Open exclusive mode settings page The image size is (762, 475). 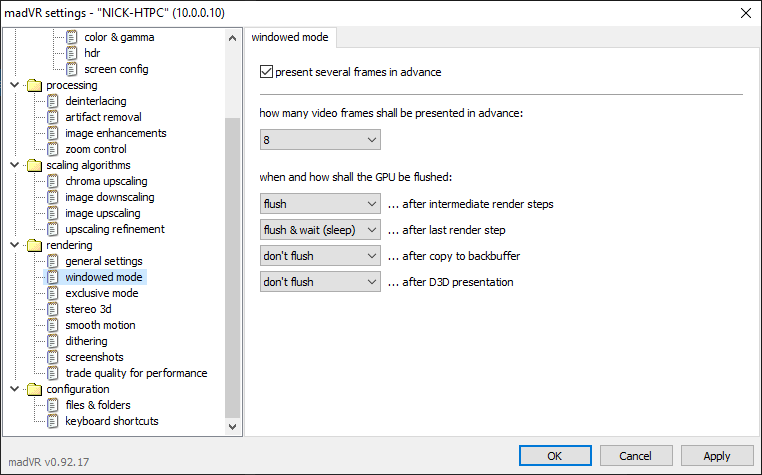click(x=101, y=293)
